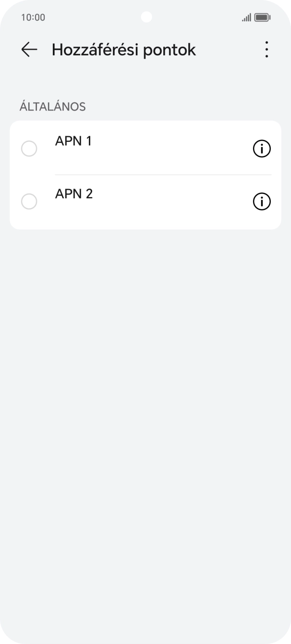
Task: Click the APN 1 label text
Action: [73, 141]
